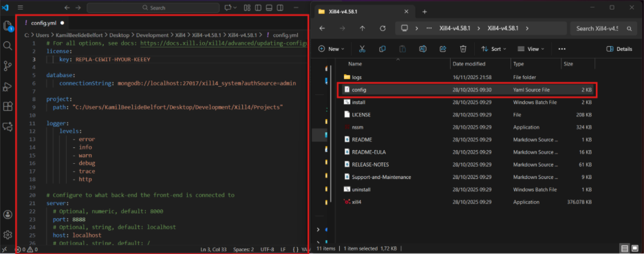Close the Xill4-v4.58.1 File Explorer tab
Viewport: 644px width, 254px height.
click(x=406, y=12)
